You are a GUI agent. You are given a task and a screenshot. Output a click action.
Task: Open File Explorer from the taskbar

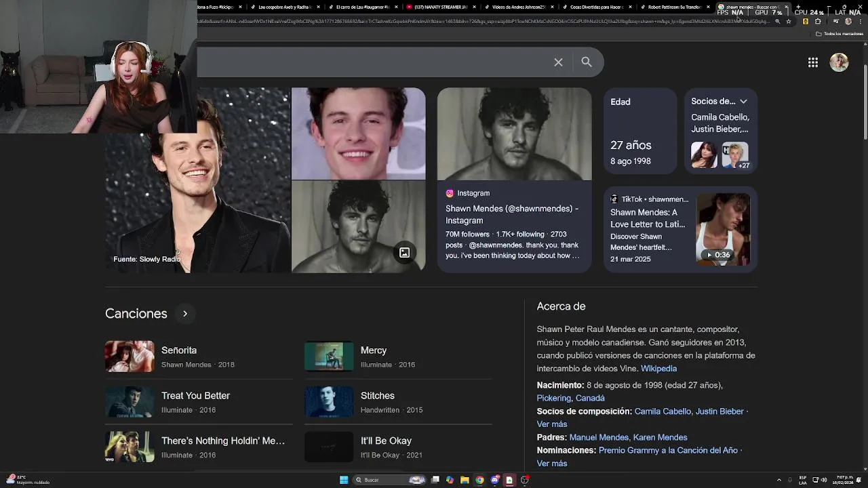coord(465,480)
